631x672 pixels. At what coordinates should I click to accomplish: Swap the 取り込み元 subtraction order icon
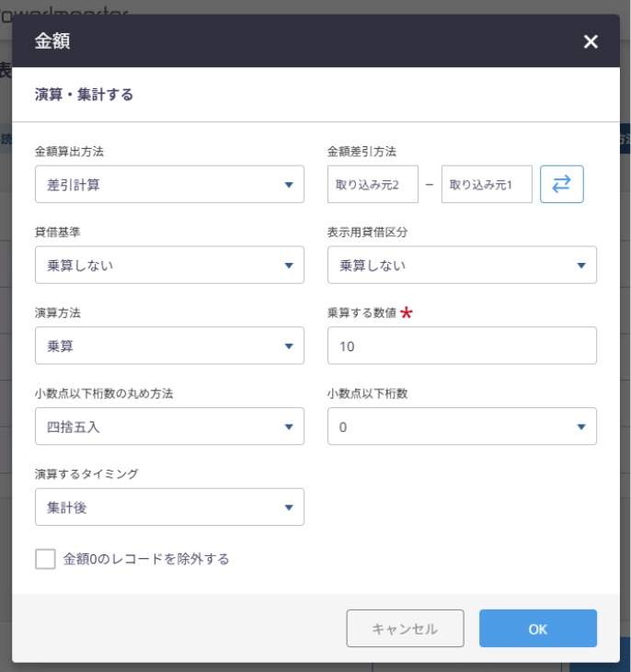(x=561, y=184)
